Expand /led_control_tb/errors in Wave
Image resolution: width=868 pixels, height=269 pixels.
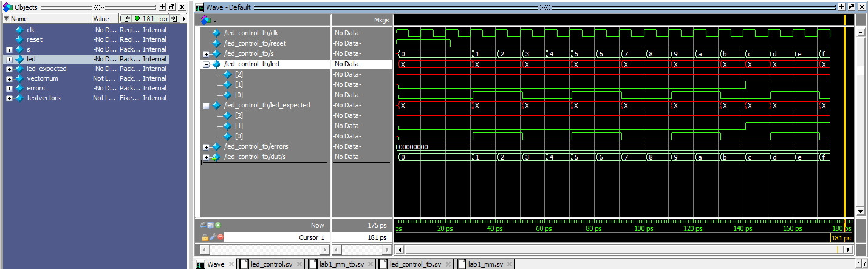(206, 147)
